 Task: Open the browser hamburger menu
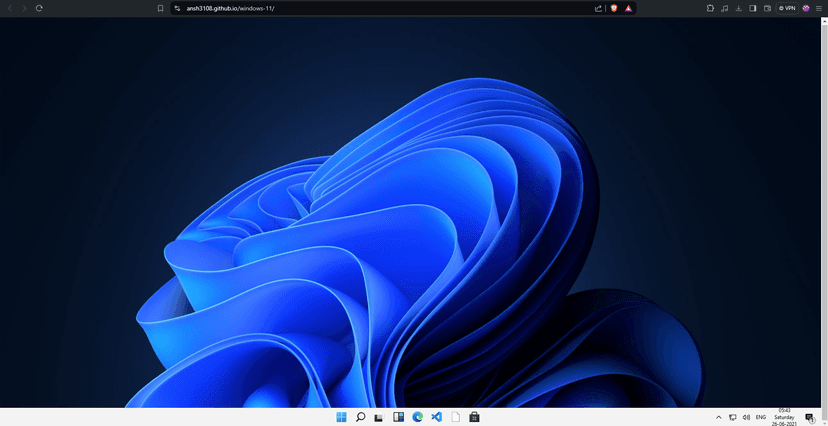(819, 8)
